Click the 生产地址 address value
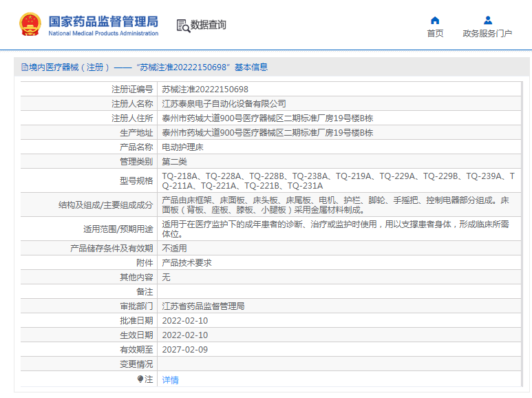 tap(267, 133)
